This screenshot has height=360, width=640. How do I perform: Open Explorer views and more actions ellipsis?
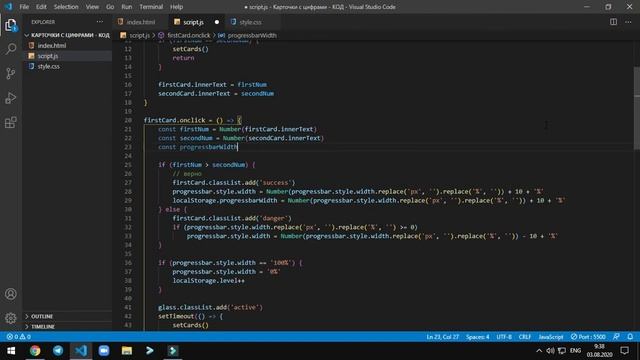(100, 22)
